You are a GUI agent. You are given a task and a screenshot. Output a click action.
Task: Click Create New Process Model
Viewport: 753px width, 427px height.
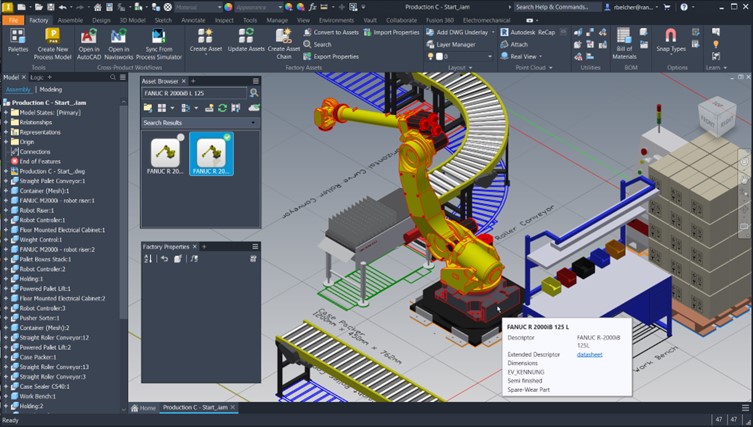tap(53, 44)
